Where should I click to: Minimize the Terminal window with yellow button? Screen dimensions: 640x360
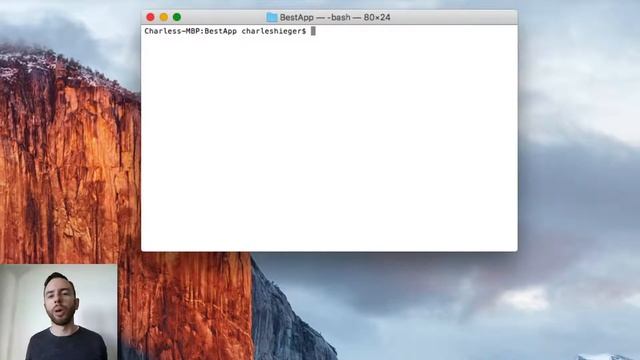click(164, 17)
